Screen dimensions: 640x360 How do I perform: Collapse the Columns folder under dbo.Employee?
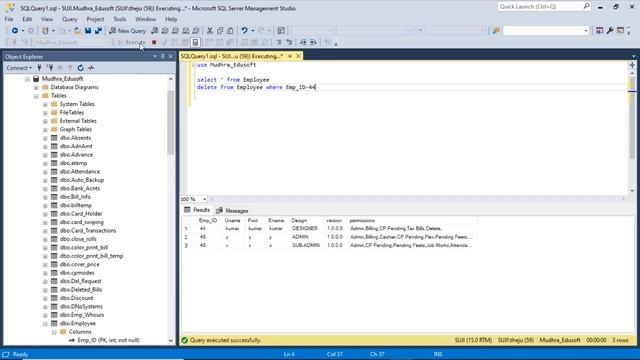(54, 332)
